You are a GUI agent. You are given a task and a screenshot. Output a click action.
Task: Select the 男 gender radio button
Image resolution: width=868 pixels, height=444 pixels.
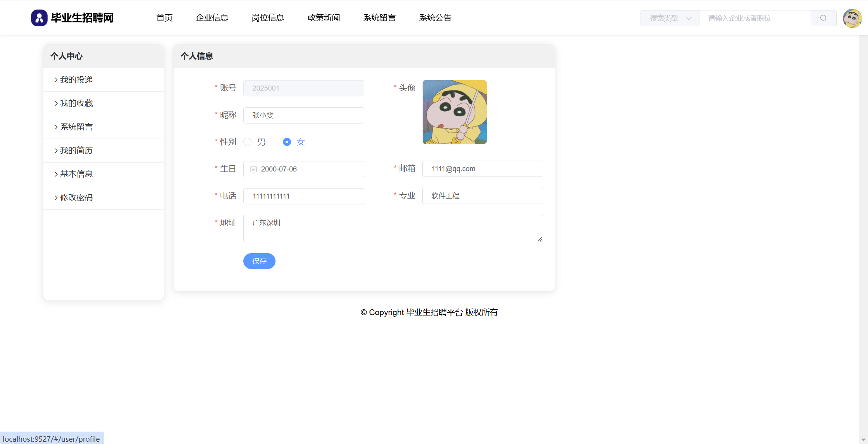pyautogui.click(x=248, y=142)
